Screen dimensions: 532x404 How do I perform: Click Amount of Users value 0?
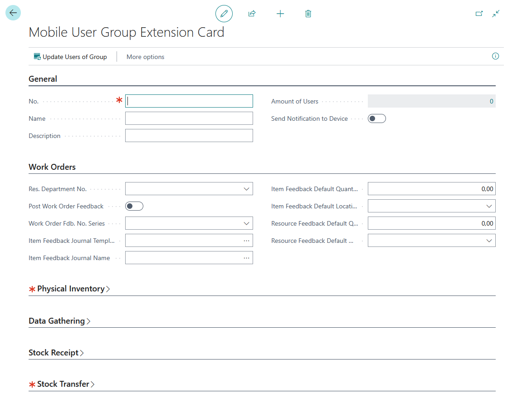491,101
